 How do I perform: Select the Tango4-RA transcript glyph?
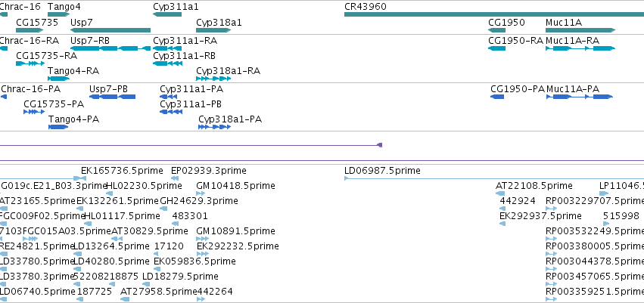(59, 79)
